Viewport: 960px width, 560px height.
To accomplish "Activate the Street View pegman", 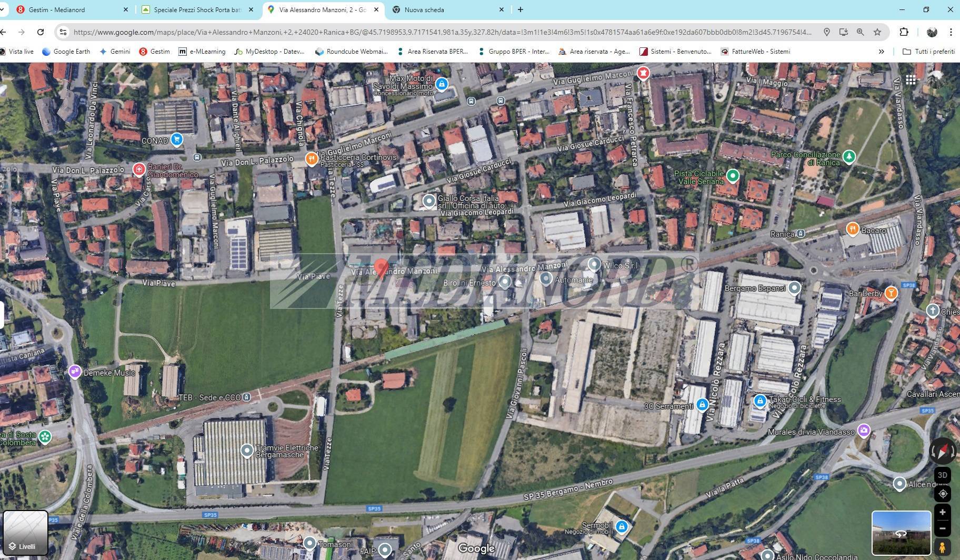I will [x=942, y=547].
